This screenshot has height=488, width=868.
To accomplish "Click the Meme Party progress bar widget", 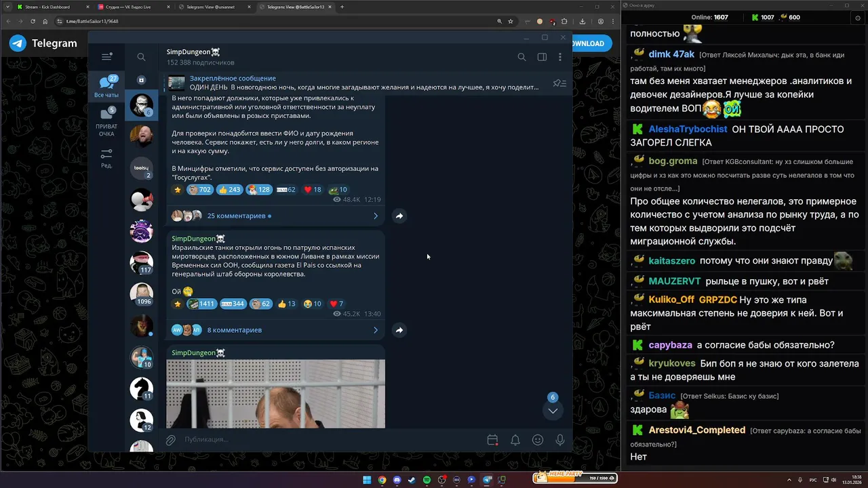I will pos(574,478).
